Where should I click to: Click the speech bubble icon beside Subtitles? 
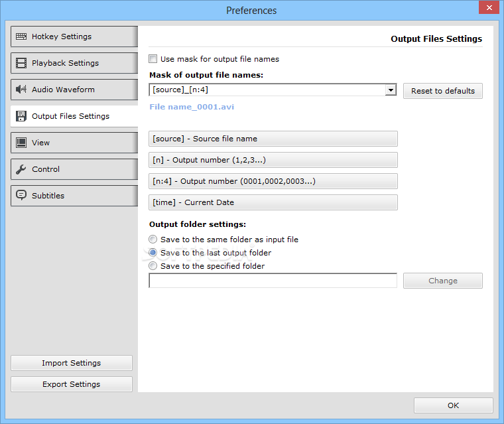tap(21, 195)
